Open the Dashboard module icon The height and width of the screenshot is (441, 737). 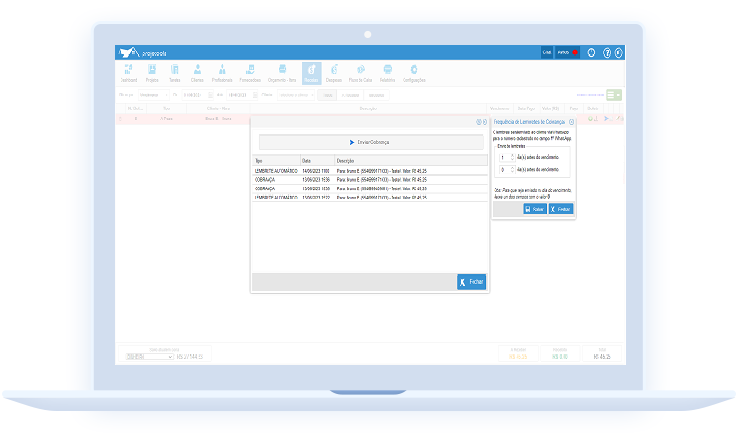127,72
